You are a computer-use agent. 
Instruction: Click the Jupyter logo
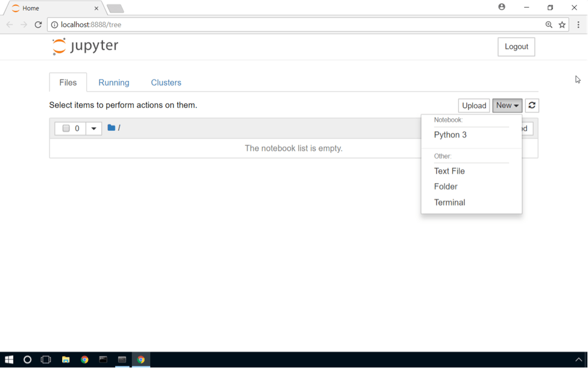coord(85,46)
